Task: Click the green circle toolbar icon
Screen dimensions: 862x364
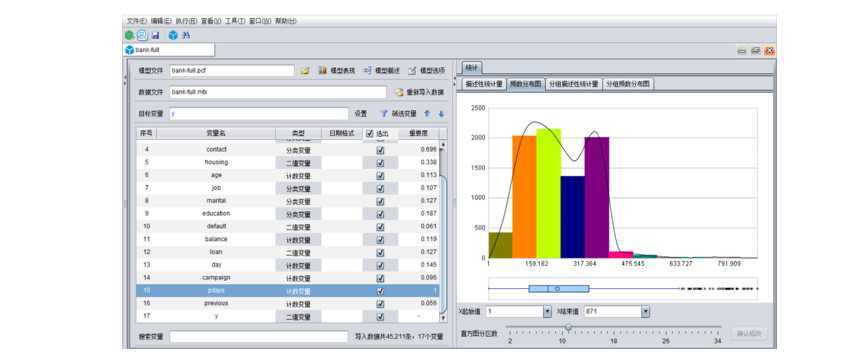Action: click(x=129, y=35)
